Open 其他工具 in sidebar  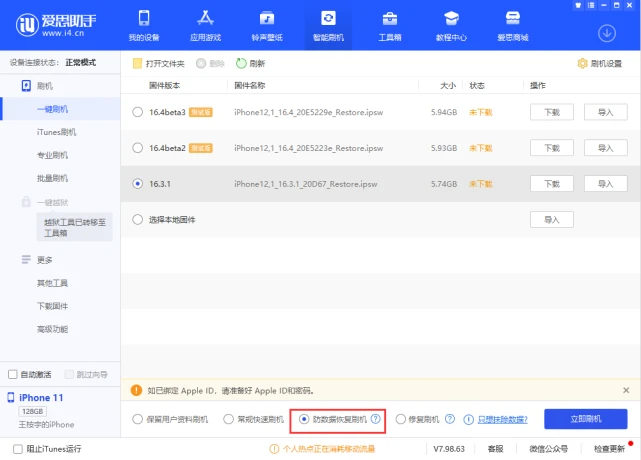tap(52, 283)
